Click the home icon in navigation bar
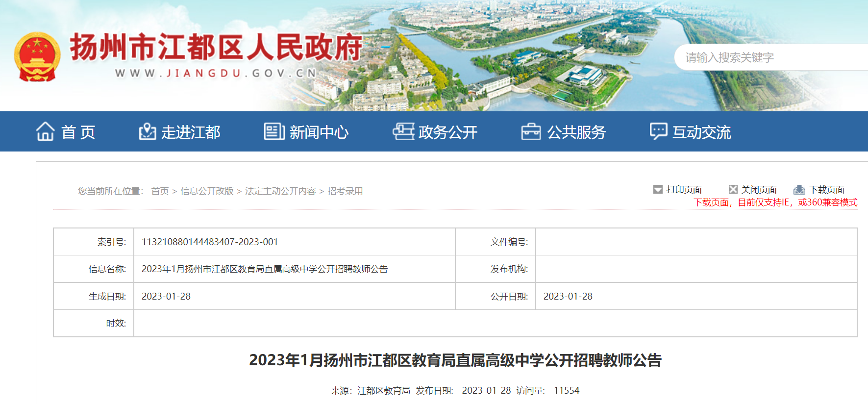The height and width of the screenshot is (404, 868). pyautogui.click(x=45, y=131)
